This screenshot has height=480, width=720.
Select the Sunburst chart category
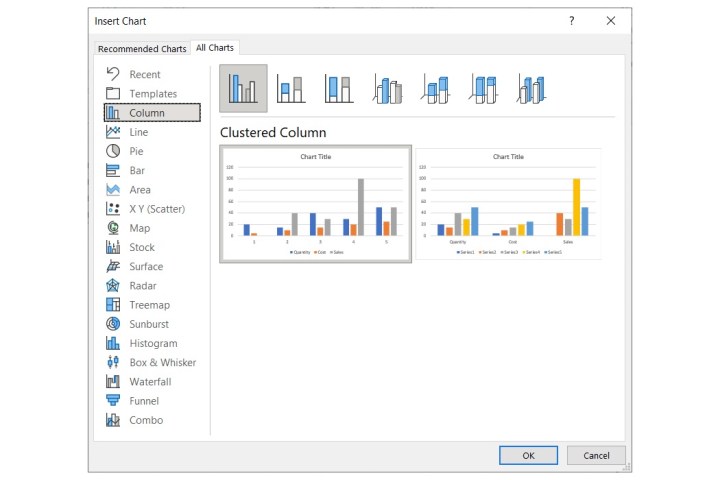152,324
